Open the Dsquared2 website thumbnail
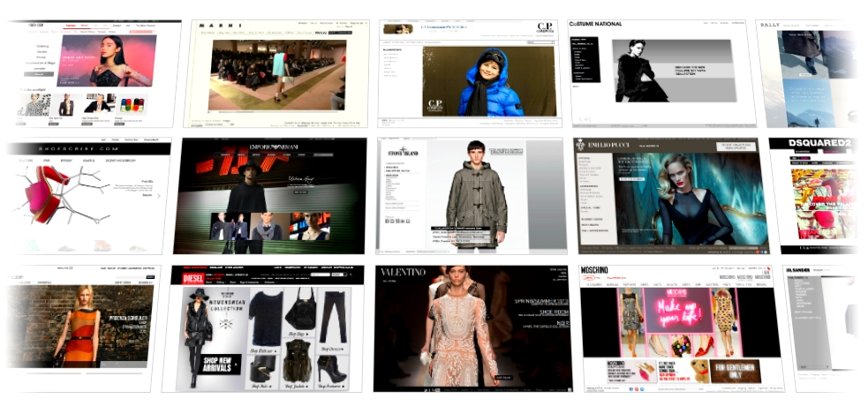The height and width of the screenshot is (414, 868). (x=812, y=196)
